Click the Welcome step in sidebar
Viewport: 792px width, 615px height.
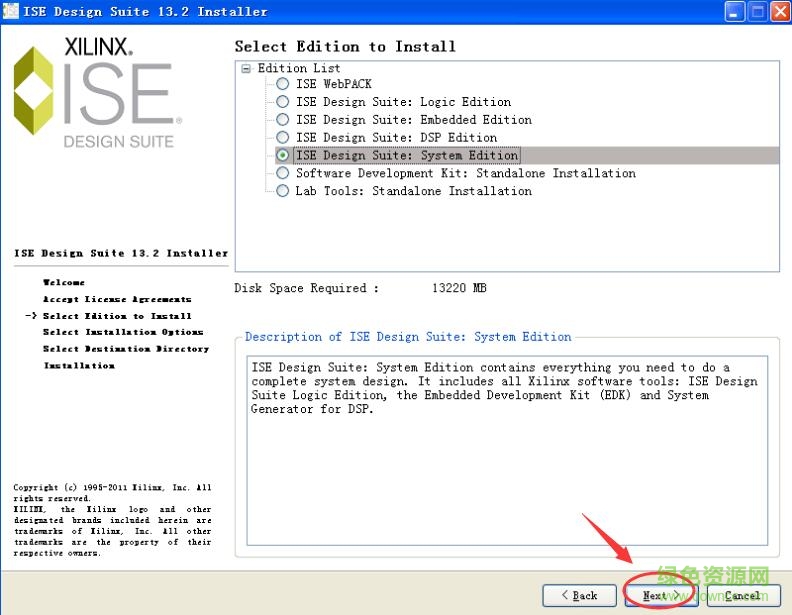(64, 283)
